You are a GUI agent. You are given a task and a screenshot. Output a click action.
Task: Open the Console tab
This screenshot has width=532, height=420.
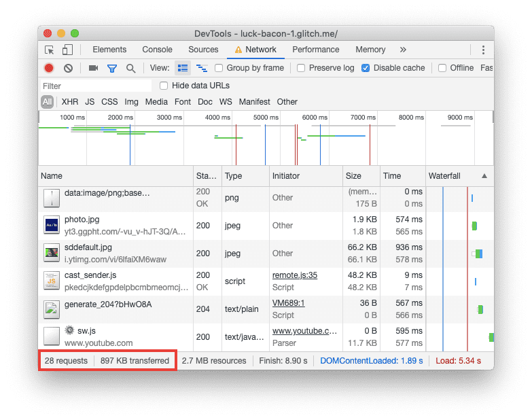pos(157,50)
